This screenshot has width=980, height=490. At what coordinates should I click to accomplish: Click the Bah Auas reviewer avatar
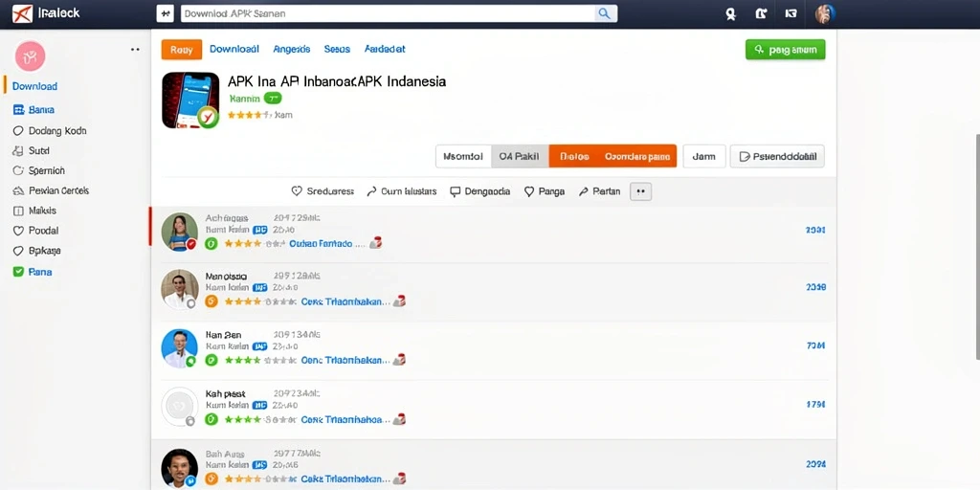[179, 467]
